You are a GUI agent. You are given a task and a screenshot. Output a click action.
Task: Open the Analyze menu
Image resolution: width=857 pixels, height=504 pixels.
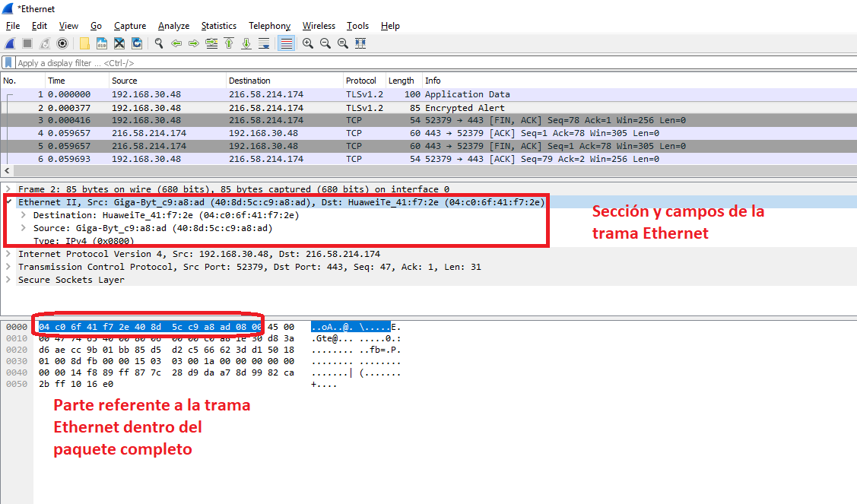173,26
